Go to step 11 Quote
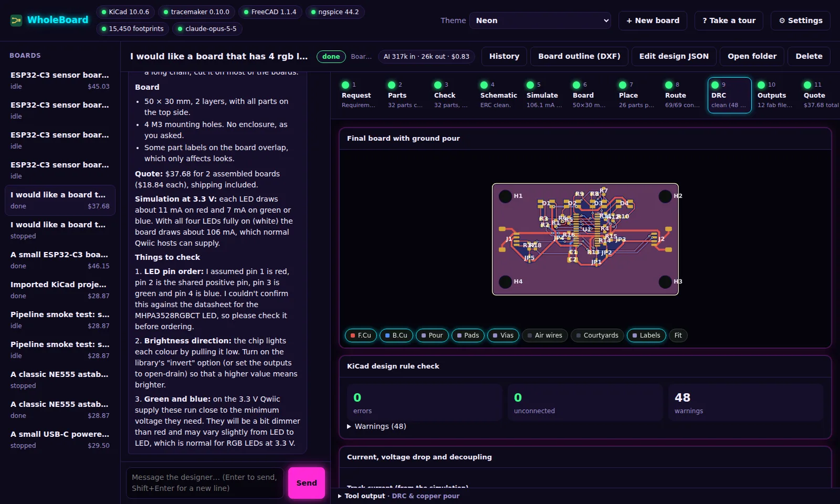This screenshot has width=840, height=504. tap(821, 94)
